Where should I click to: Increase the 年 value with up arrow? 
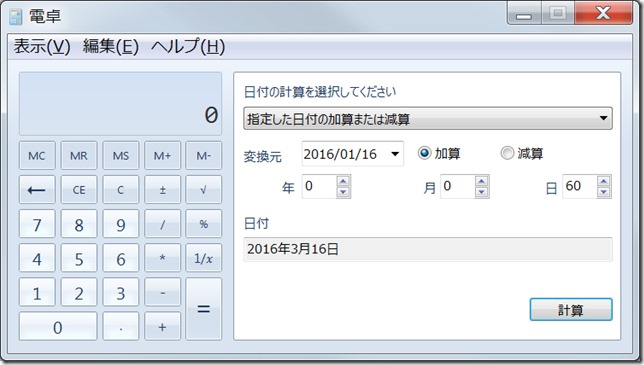343,181
